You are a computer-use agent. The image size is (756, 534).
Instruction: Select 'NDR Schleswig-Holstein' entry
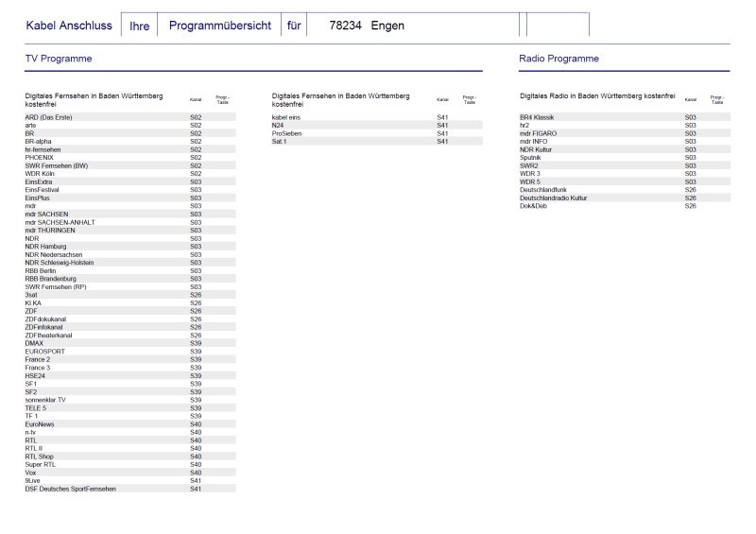click(130, 263)
